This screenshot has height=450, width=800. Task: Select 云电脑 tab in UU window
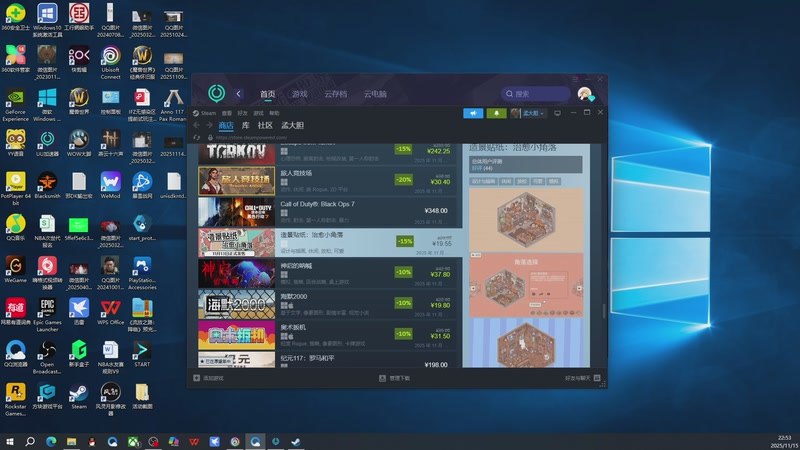click(375, 94)
